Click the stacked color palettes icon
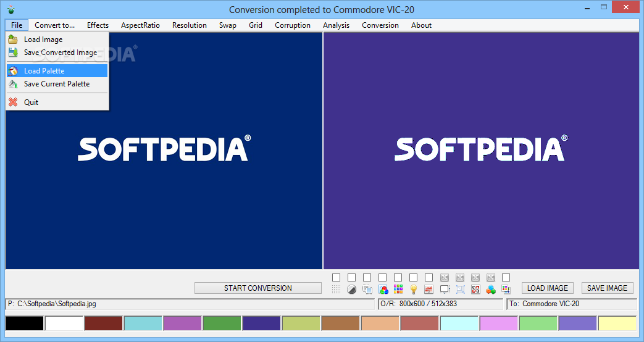The width and height of the screenshot is (644, 342). [506, 290]
